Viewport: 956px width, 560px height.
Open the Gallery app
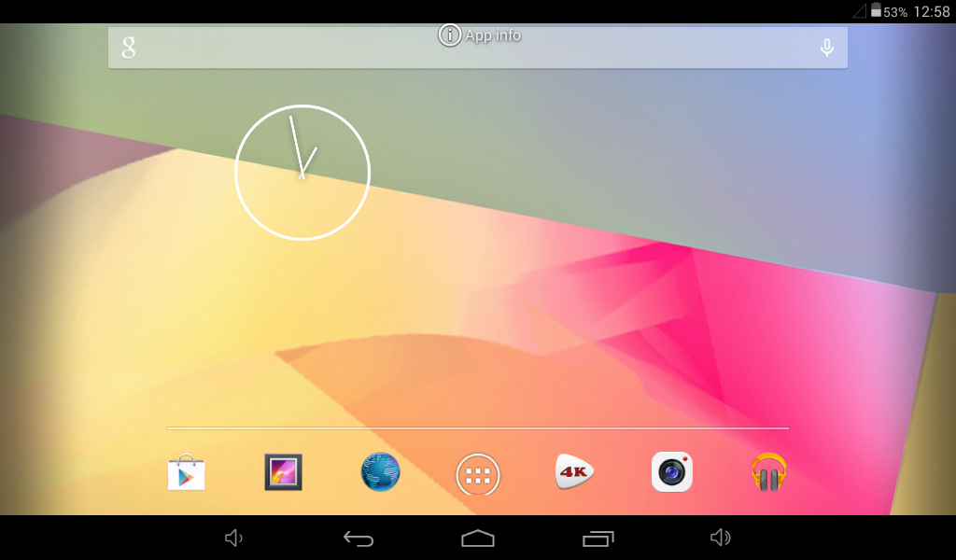coord(283,472)
